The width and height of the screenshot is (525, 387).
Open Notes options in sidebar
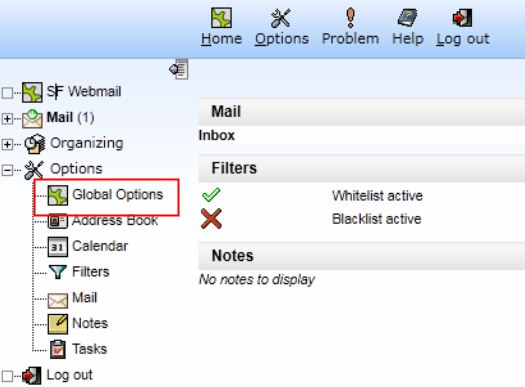point(90,323)
